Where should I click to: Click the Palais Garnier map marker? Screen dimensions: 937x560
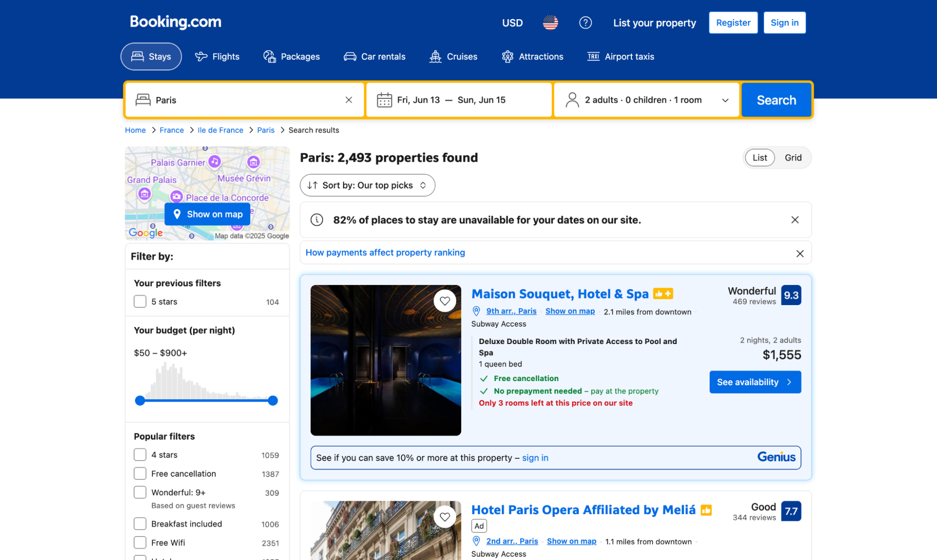[x=215, y=162]
